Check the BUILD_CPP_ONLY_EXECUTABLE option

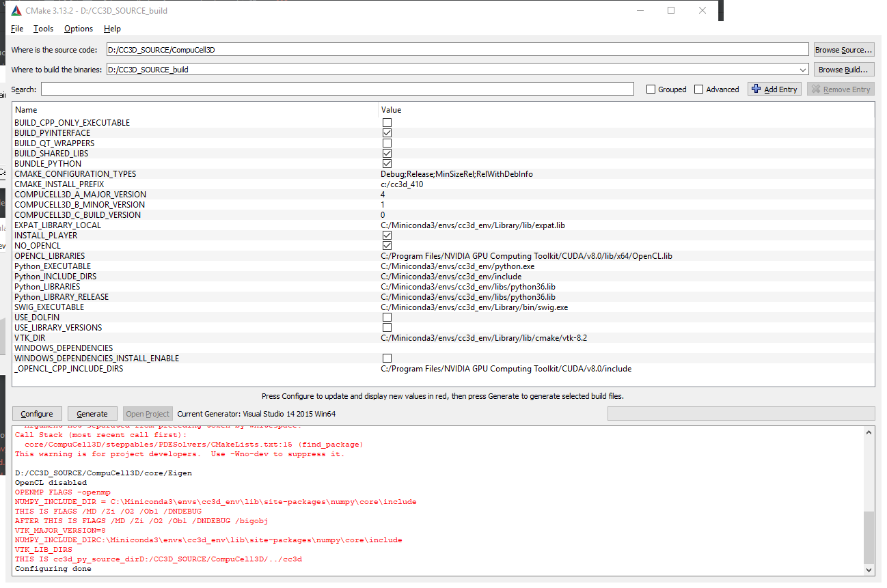point(387,123)
